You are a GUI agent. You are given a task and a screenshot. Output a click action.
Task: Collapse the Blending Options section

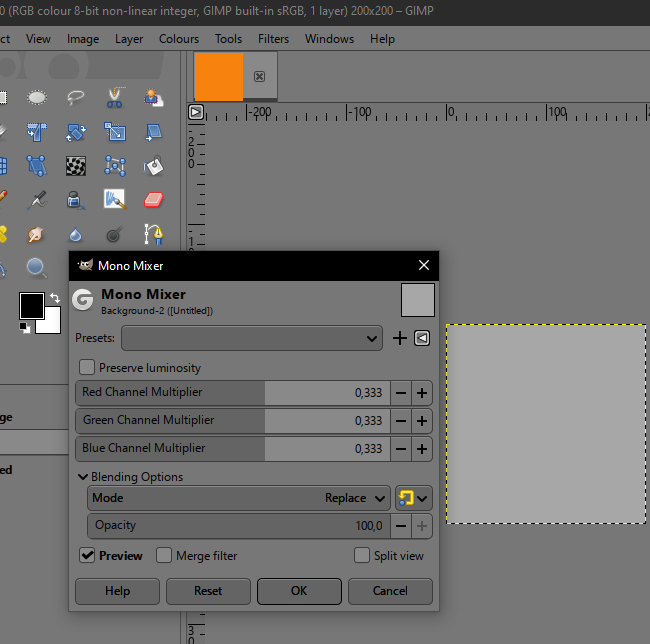(83, 477)
